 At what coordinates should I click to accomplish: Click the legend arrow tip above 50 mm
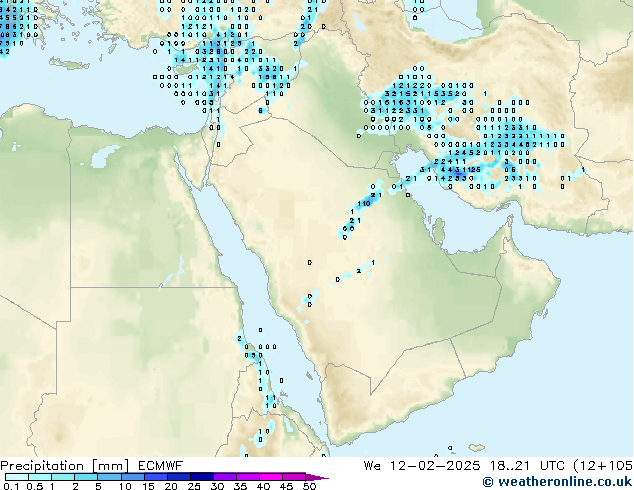click(x=317, y=477)
